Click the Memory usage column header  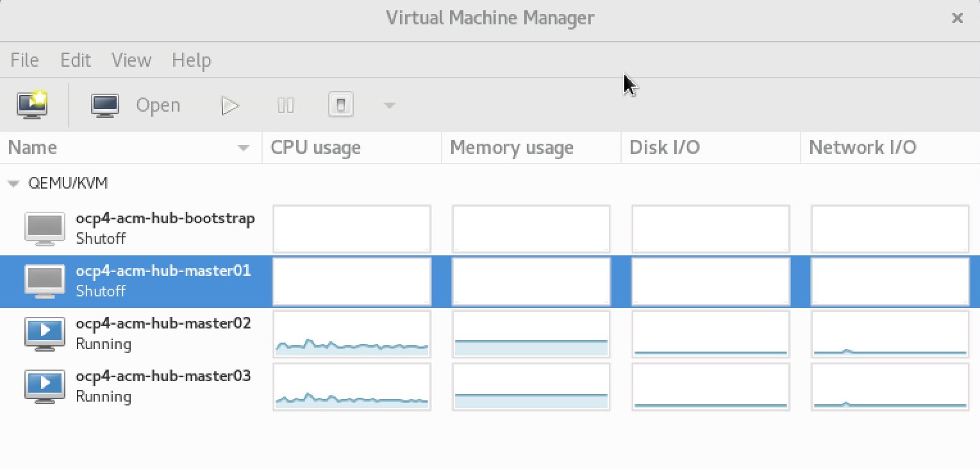tap(511, 148)
